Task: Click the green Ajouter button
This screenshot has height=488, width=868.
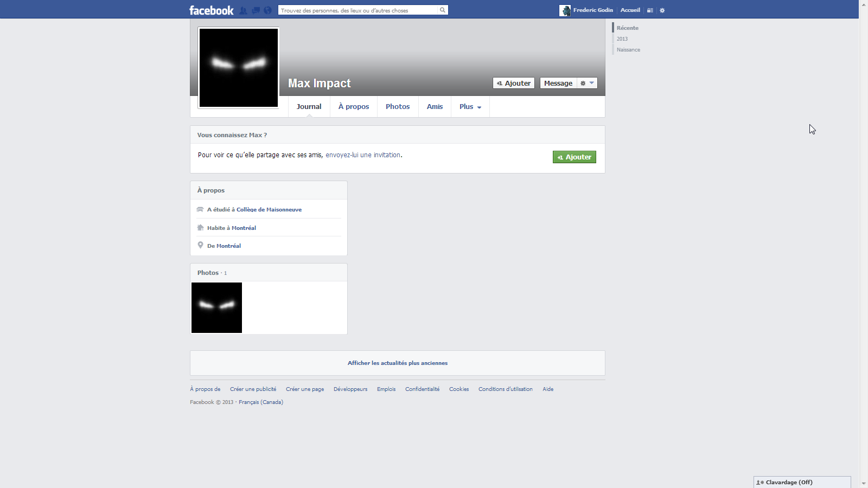Action: 575,157
